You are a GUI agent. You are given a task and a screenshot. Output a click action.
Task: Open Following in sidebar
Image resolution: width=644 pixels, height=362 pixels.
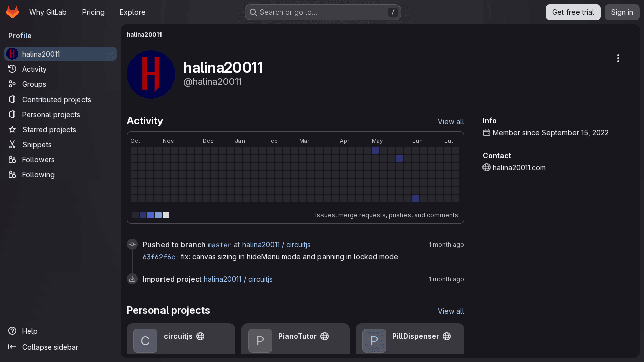[60, 175]
